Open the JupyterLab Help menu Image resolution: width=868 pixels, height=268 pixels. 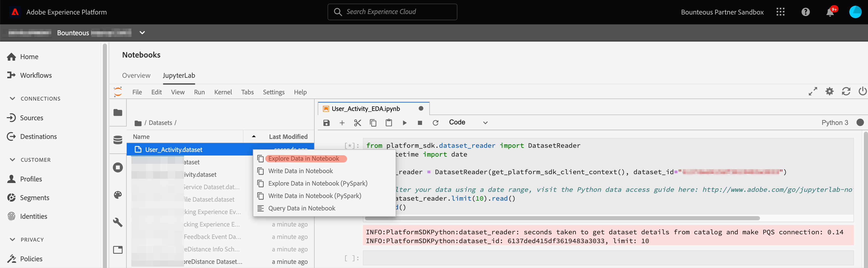pyautogui.click(x=300, y=92)
